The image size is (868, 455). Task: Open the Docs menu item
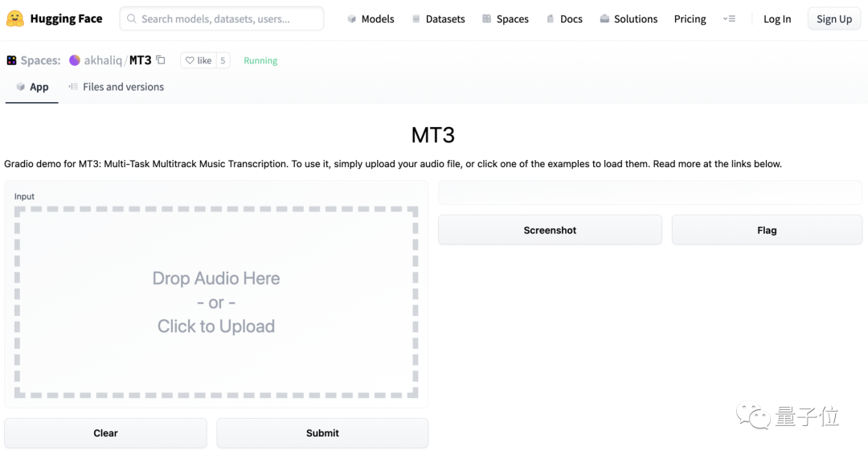tap(564, 18)
